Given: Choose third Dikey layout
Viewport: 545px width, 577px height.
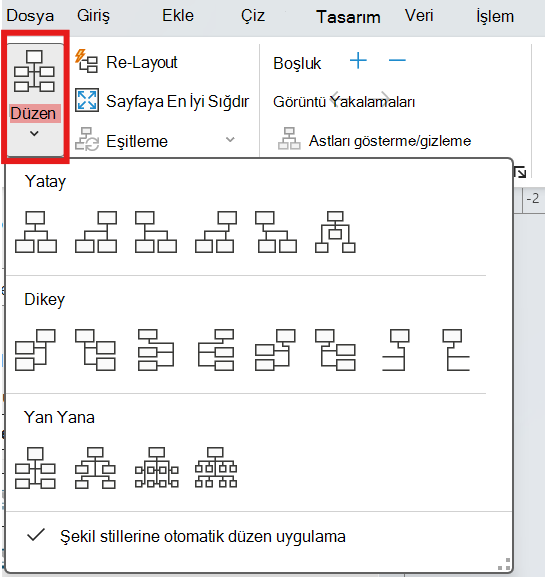Looking at the screenshot, I should tap(156, 350).
